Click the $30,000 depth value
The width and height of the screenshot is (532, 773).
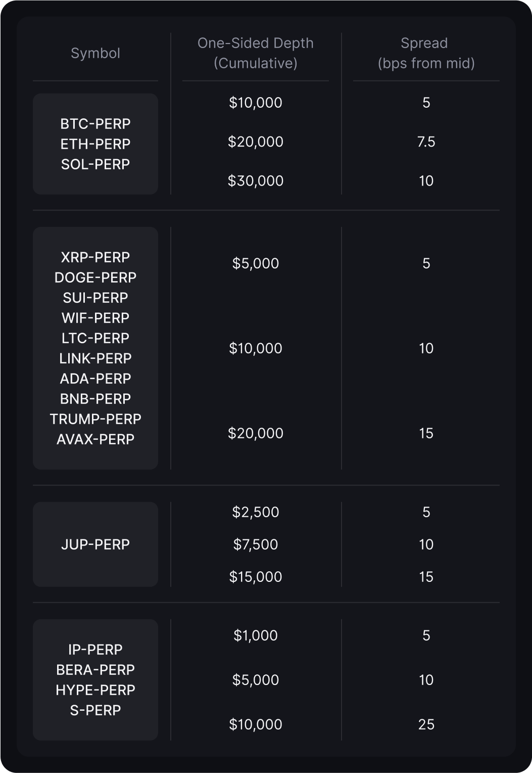(x=256, y=181)
